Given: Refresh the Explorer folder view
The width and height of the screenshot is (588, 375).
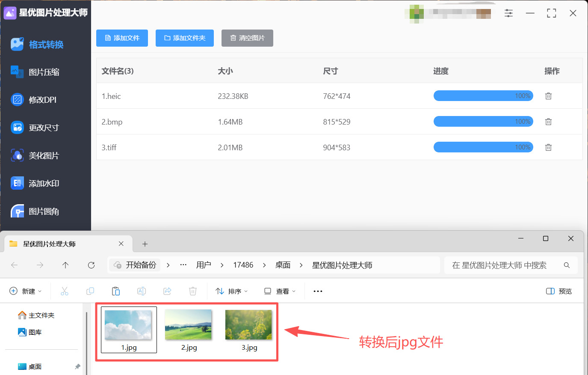Looking at the screenshot, I should (91, 265).
